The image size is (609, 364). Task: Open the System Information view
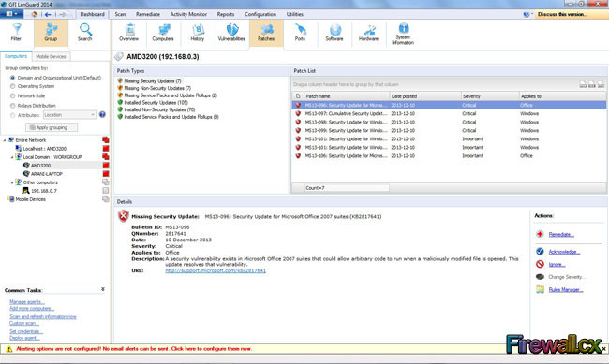coord(403,34)
